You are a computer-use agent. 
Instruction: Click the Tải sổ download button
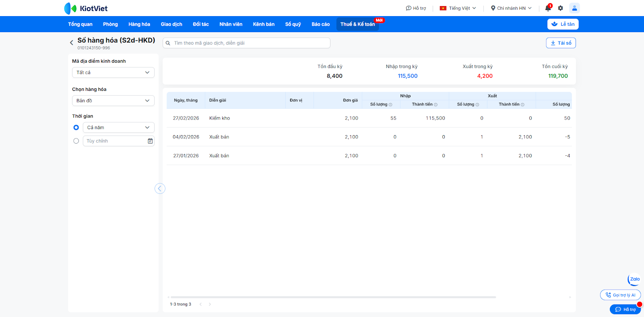561,43
